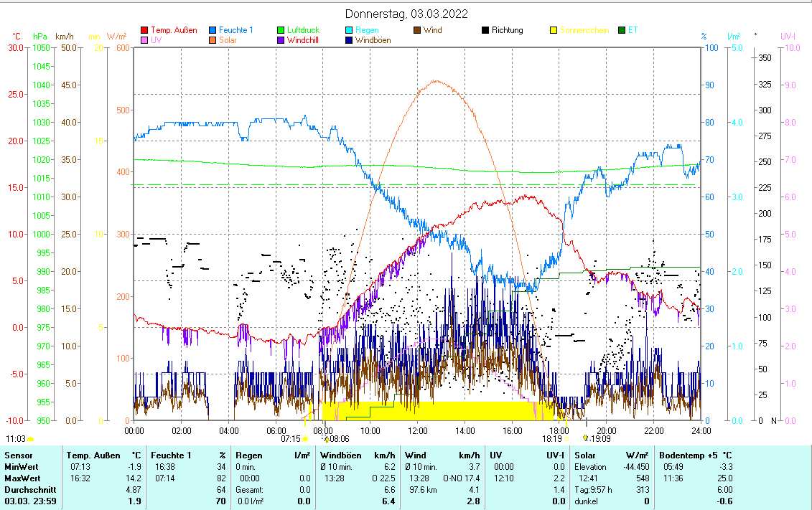
Task: Click the dark green ET legend square
Action: click(x=622, y=31)
